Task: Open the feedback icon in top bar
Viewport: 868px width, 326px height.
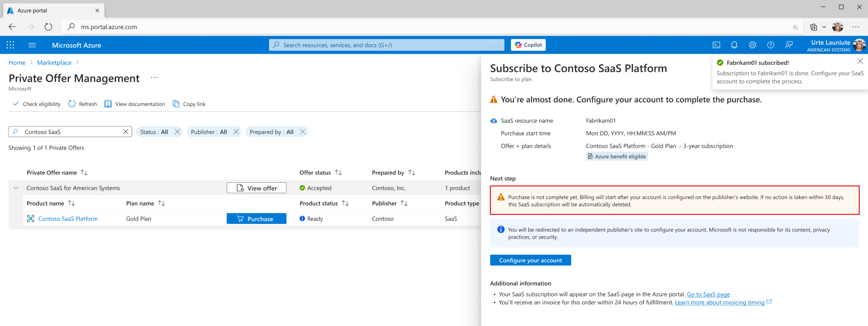Action: click(x=789, y=45)
